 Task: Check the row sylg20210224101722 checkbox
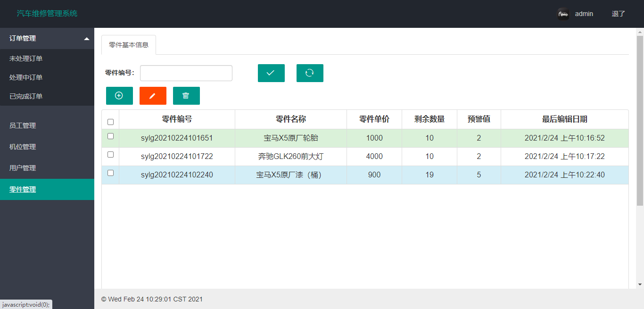110,154
